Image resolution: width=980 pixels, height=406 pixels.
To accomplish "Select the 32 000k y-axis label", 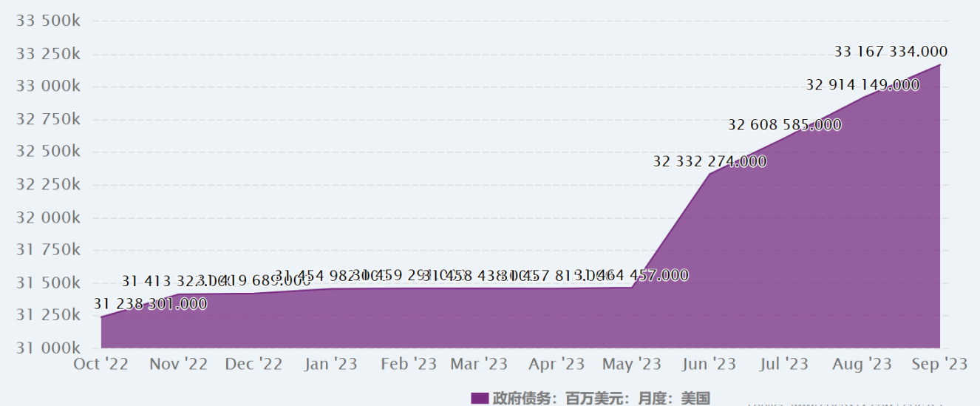I will (48, 217).
